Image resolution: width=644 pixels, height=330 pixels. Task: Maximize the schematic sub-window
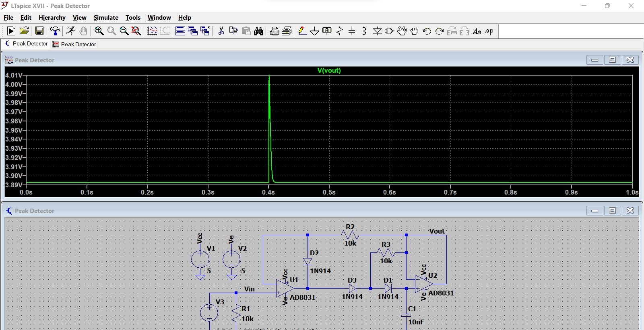pyautogui.click(x=612, y=211)
